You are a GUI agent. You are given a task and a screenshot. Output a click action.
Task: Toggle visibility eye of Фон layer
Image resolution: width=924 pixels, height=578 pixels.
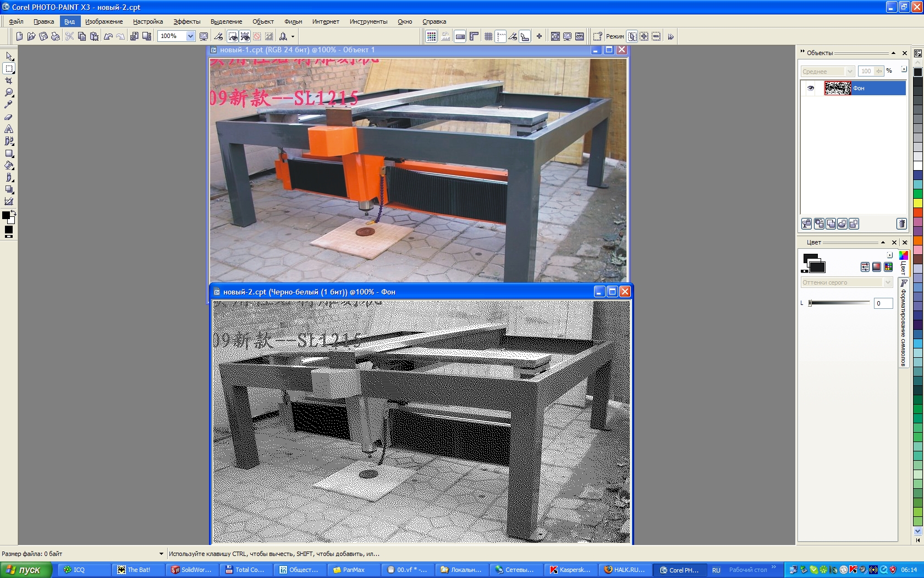810,88
